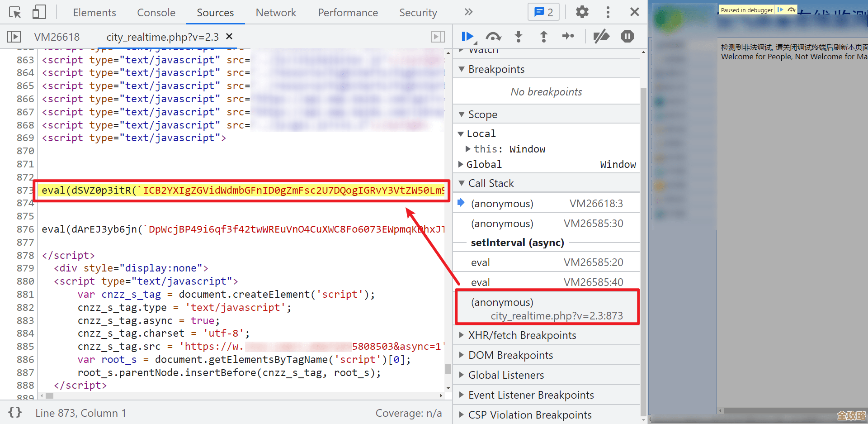
Task: Open DevTools settings gear
Action: (582, 12)
